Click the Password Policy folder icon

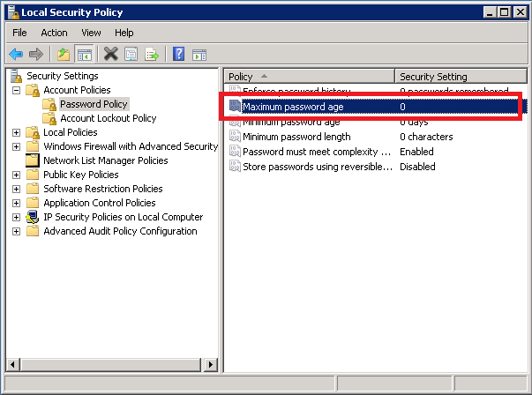tap(49, 104)
